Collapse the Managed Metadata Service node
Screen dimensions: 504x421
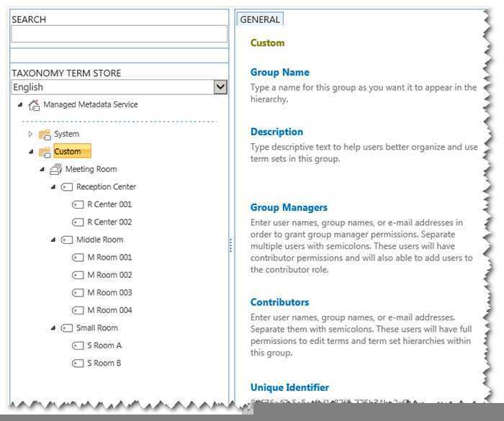(20, 105)
